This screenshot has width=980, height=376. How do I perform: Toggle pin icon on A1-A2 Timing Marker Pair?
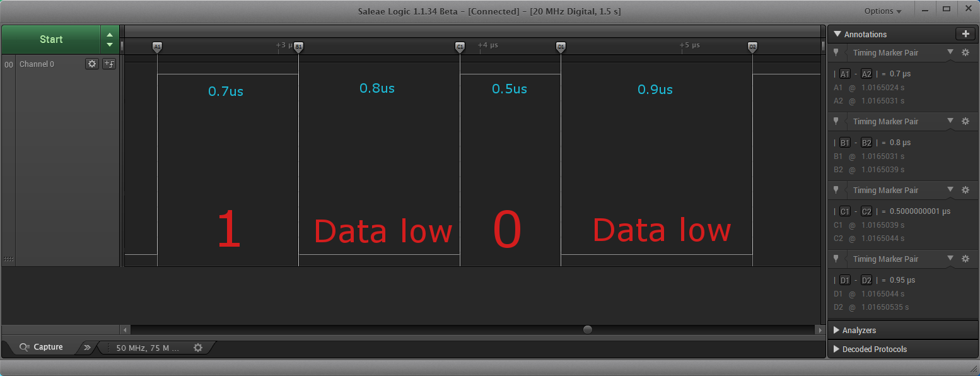(836, 53)
